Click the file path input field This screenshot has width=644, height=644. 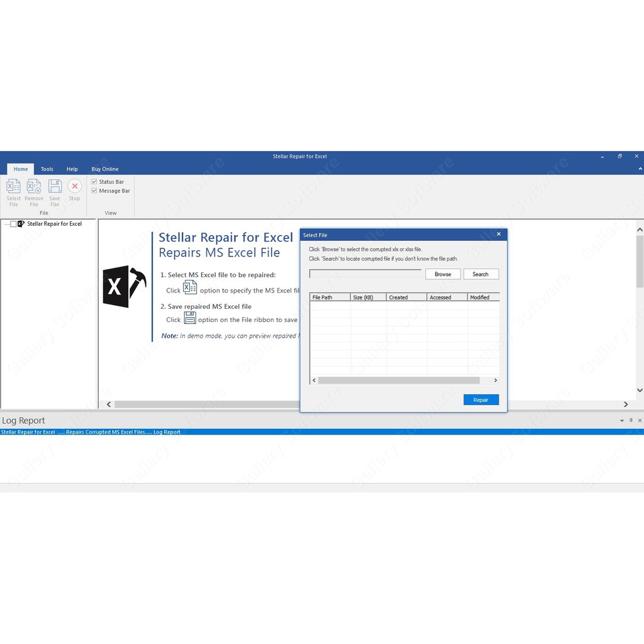tap(365, 274)
